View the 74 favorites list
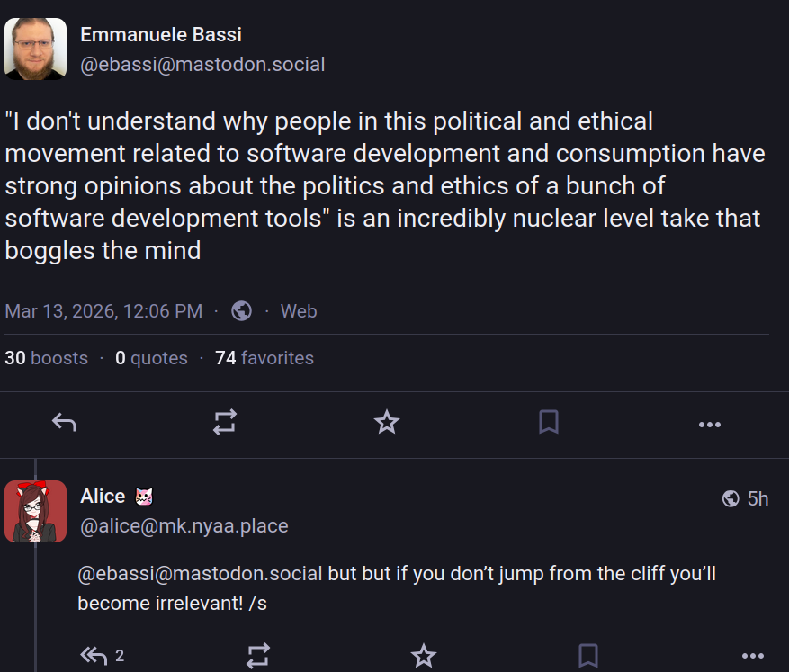Image resolution: width=789 pixels, height=672 pixels. click(x=264, y=358)
